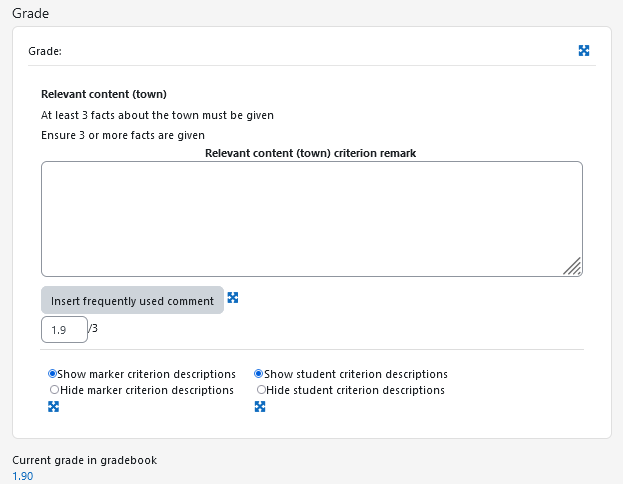623x484 pixels.
Task: Click the expand icon under student criterion options
Action: [x=260, y=407]
